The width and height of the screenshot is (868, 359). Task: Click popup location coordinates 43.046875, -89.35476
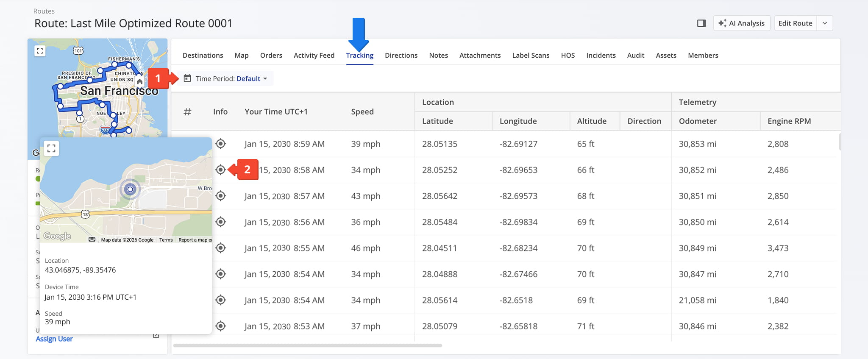click(80, 270)
